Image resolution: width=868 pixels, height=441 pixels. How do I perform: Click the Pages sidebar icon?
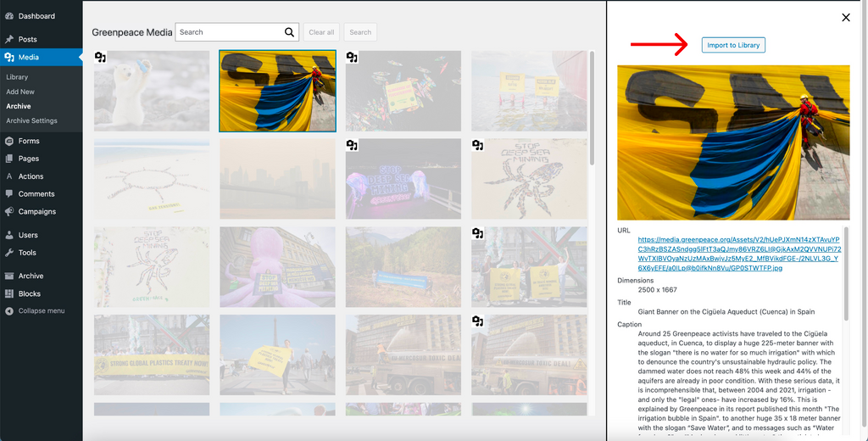pyautogui.click(x=9, y=159)
